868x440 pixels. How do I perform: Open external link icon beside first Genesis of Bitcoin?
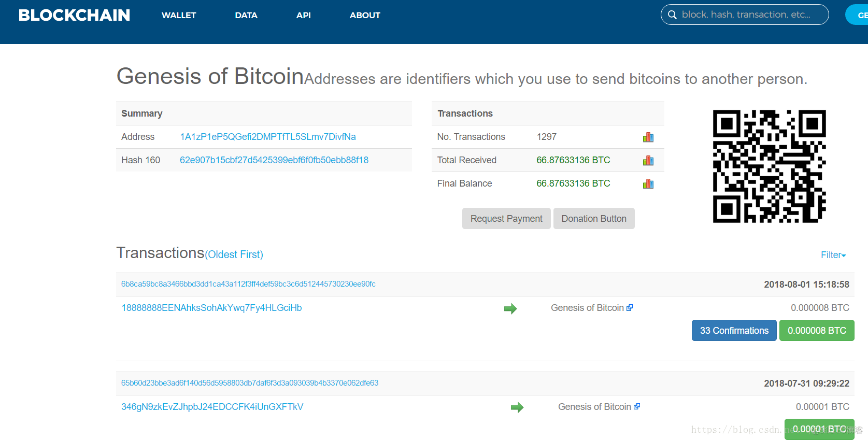630,308
